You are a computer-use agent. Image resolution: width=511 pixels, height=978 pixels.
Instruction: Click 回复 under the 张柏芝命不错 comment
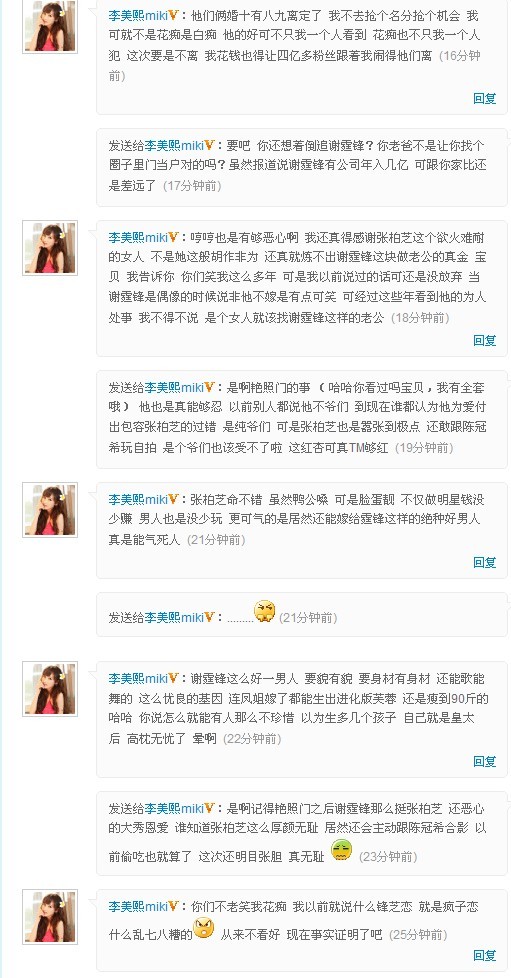pyautogui.click(x=485, y=562)
